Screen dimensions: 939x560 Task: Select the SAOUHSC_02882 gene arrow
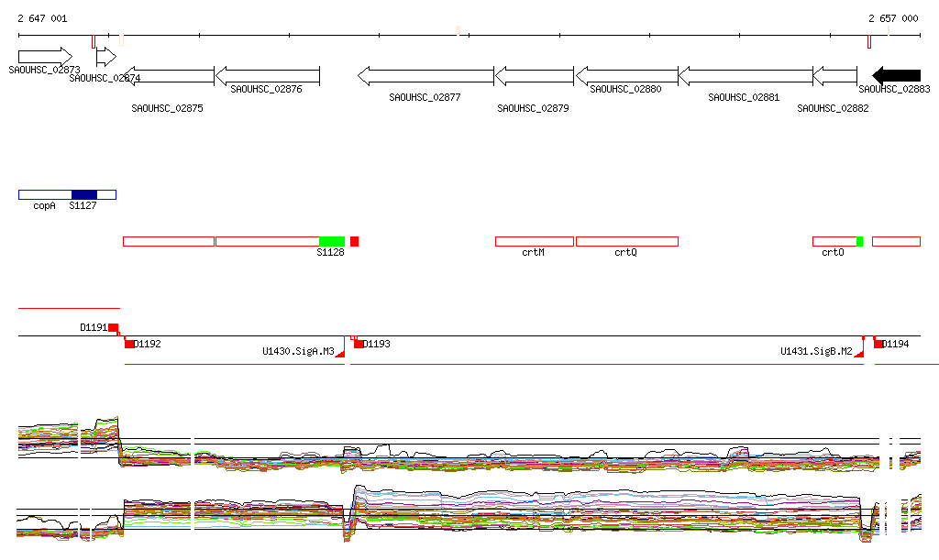[x=835, y=76]
